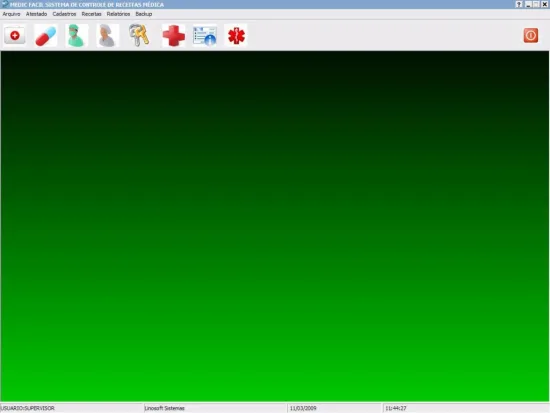Open the Arquivo menu
This screenshot has height=413, width=550.
pyautogui.click(x=11, y=14)
